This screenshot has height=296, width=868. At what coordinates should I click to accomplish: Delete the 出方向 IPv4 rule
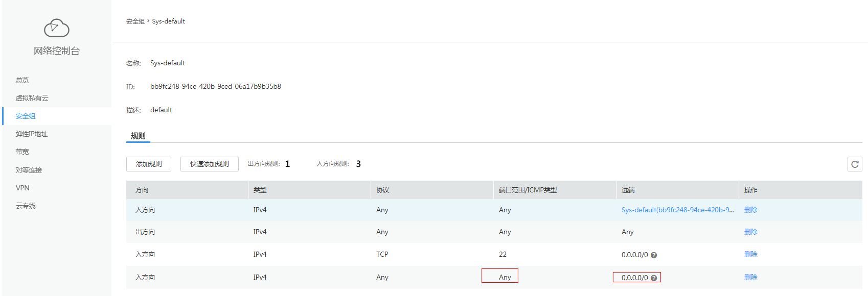751,232
